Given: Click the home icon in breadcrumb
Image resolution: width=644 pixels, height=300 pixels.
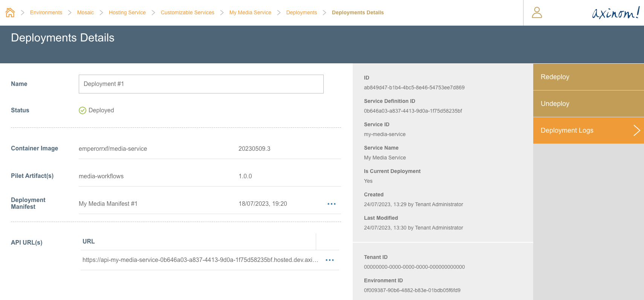Looking at the screenshot, I should [10, 12].
